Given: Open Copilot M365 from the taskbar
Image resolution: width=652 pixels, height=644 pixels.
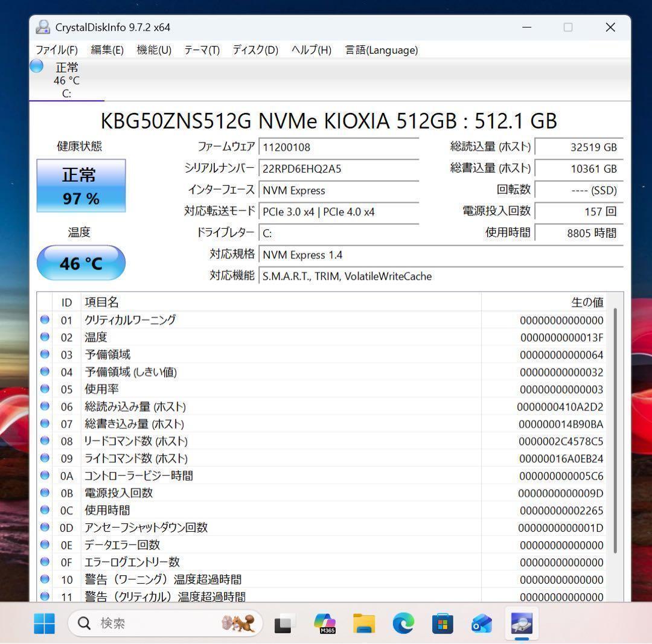Looking at the screenshot, I should tap(324, 623).
